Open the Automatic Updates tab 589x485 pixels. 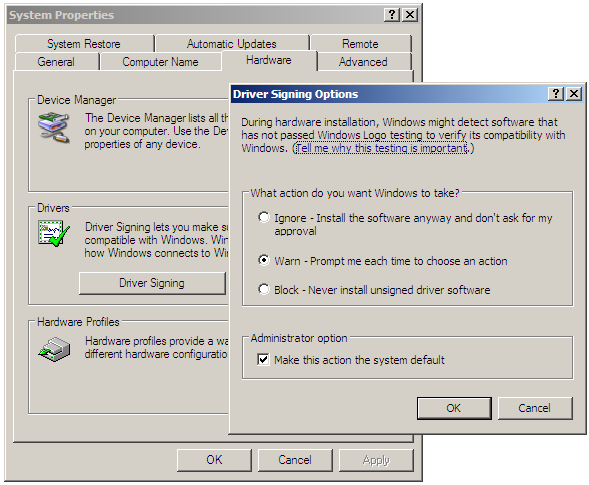232,44
